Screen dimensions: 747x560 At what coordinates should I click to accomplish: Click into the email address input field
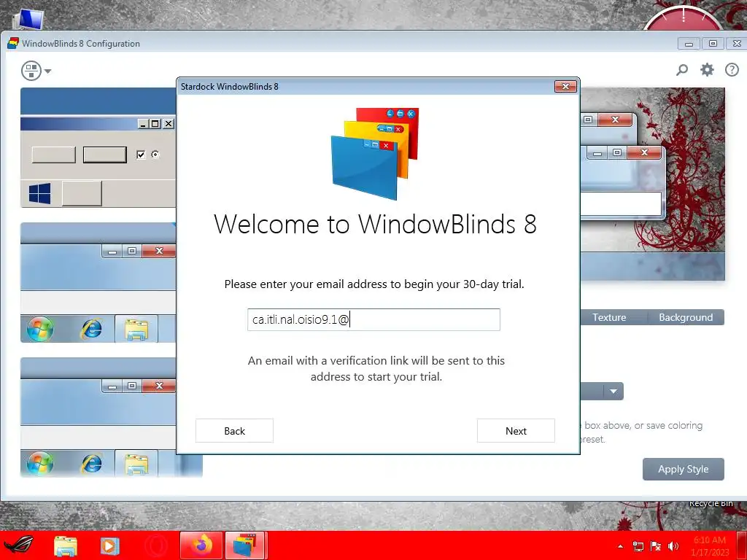coord(374,319)
